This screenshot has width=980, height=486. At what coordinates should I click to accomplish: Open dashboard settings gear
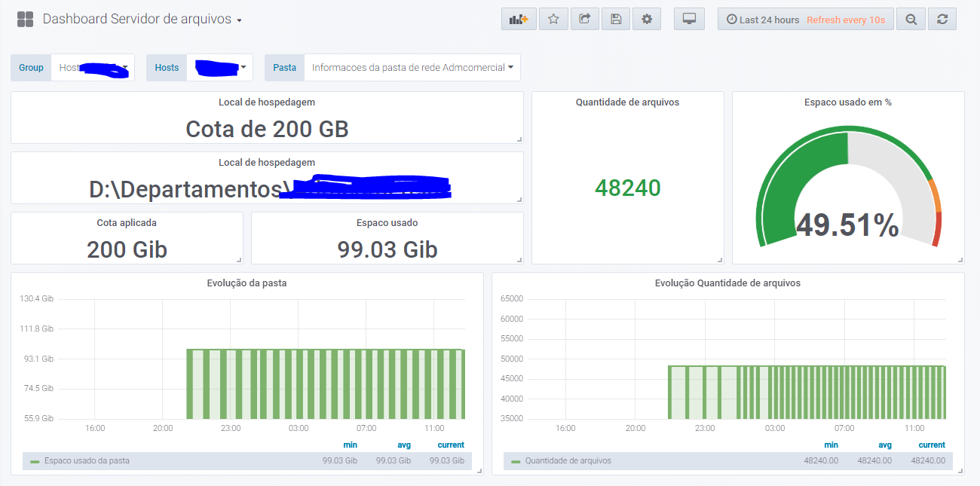click(647, 20)
